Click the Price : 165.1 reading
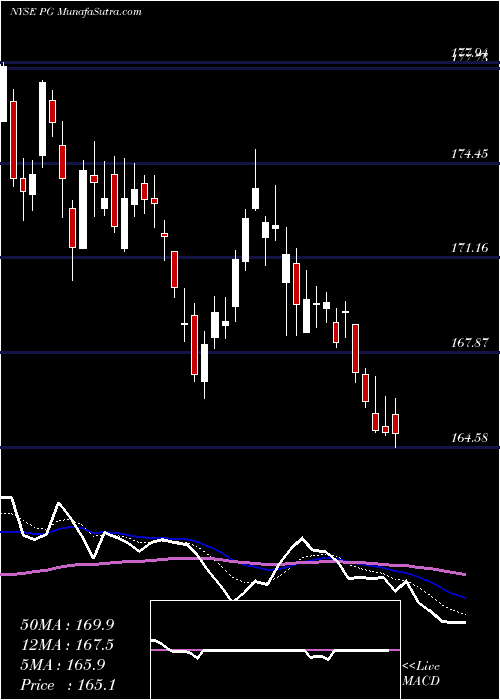The height and width of the screenshot is (700, 500). 68,685
